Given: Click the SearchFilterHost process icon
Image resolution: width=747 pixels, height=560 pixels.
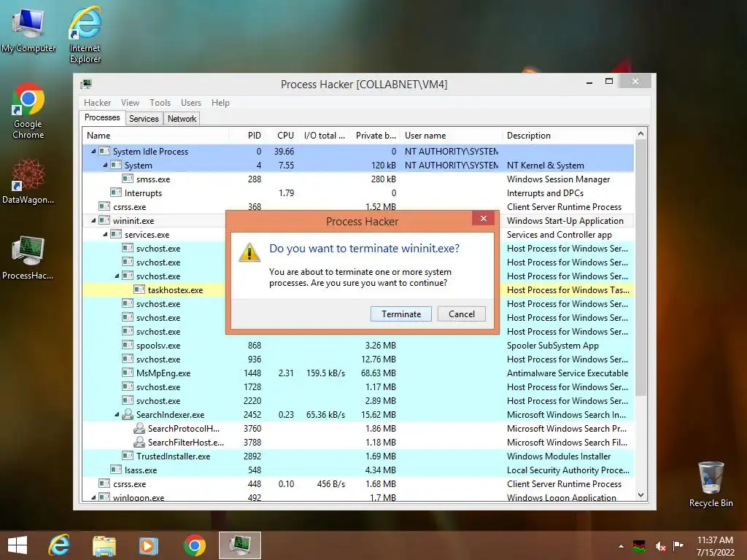Looking at the screenshot, I should pos(139,443).
